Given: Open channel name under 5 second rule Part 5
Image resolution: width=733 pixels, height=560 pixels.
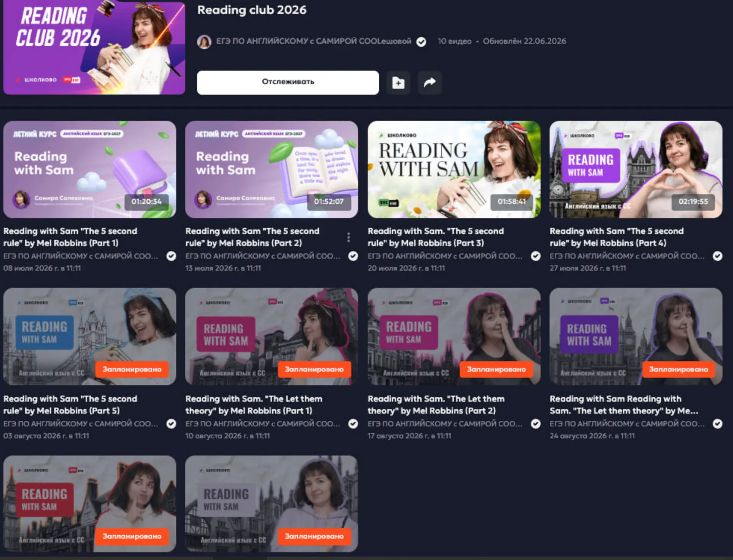Looking at the screenshot, I should pyautogui.click(x=81, y=423).
